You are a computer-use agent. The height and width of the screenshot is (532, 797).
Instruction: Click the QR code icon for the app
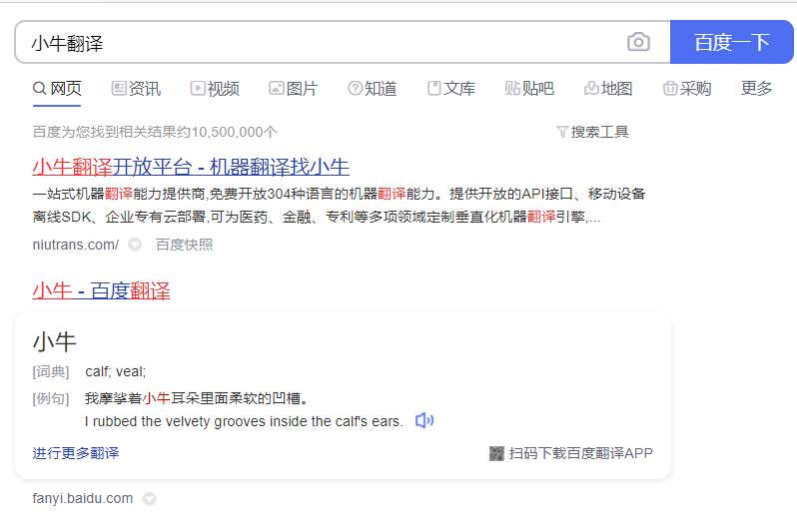(496, 453)
